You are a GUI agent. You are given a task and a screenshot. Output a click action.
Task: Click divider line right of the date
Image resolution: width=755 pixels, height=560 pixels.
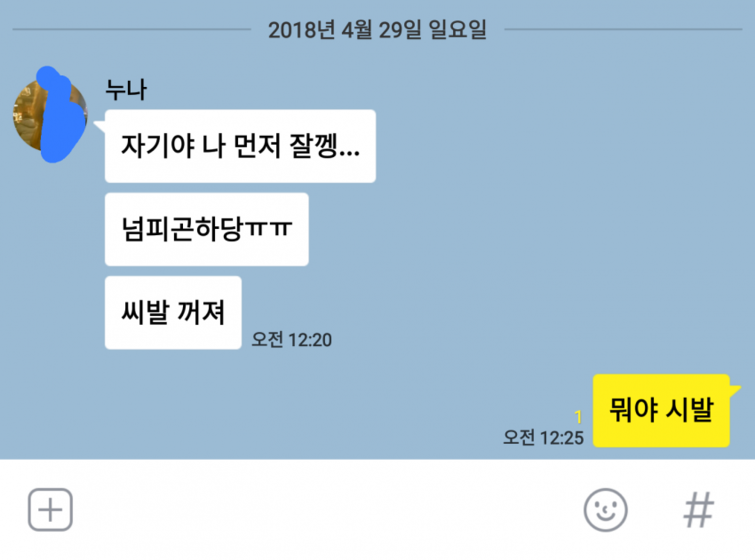623,29
